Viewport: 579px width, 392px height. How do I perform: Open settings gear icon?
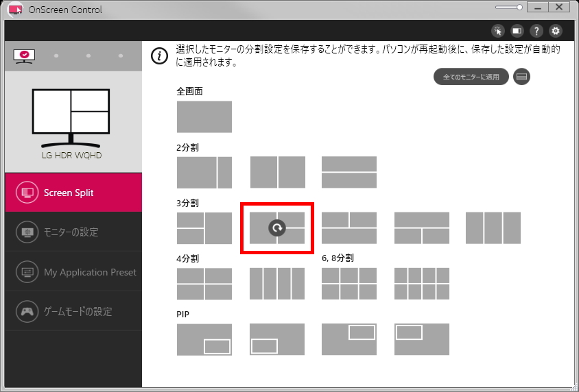[556, 31]
